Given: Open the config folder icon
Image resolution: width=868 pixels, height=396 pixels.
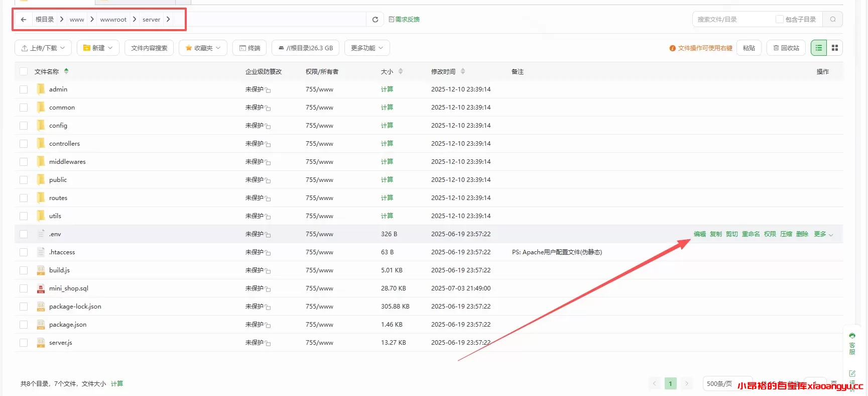Looking at the screenshot, I should (x=41, y=125).
